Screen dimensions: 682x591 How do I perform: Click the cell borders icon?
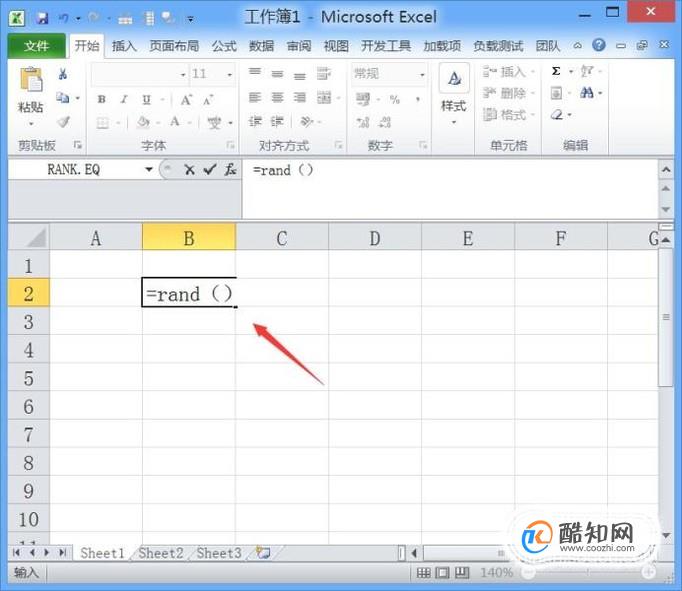103,123
